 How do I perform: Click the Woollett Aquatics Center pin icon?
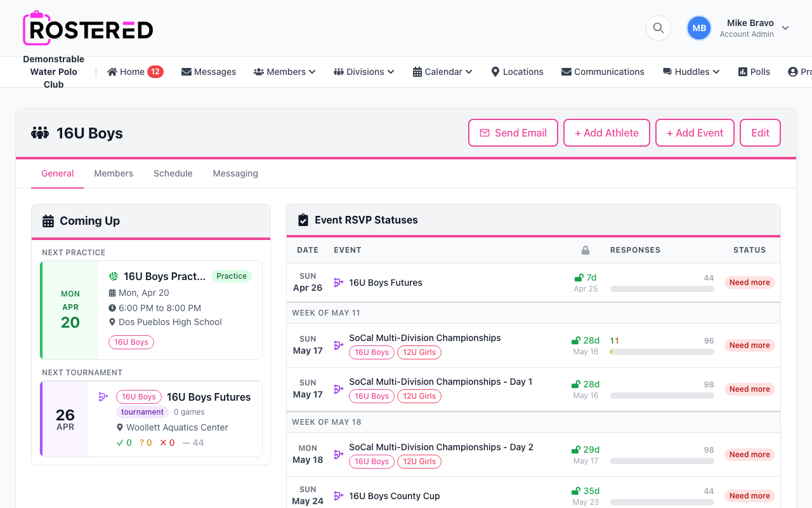(x=120, y=427)
